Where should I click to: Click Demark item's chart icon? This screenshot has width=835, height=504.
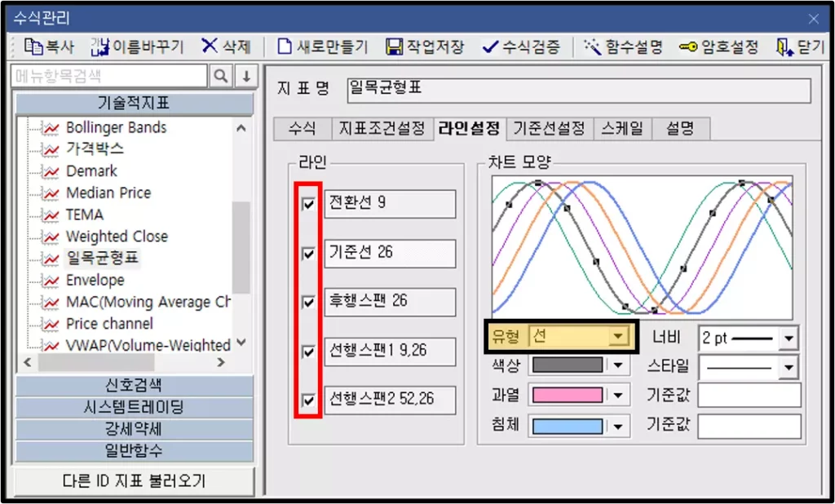pos(51,171)
